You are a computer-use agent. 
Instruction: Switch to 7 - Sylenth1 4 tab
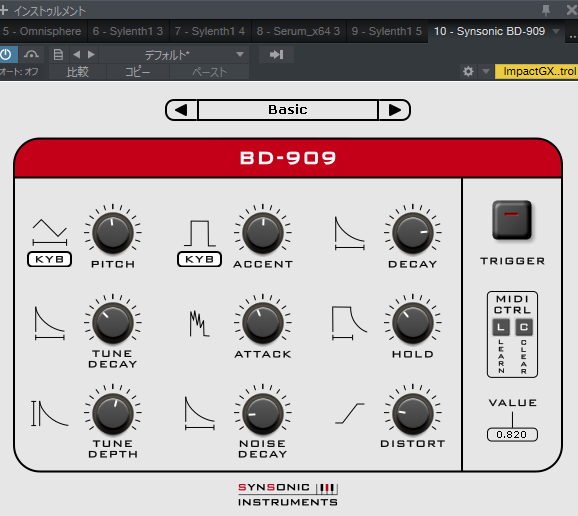pos(210,31)
